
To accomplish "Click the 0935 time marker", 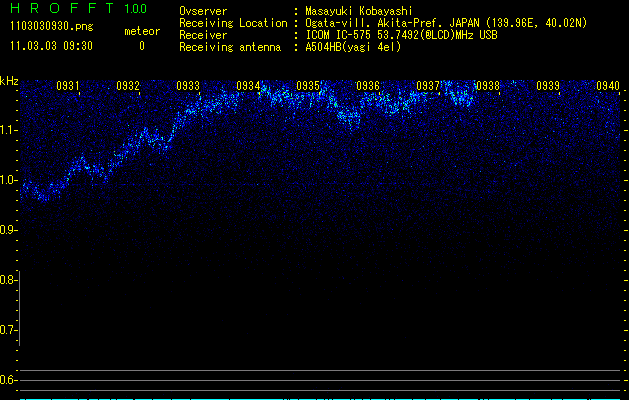I will [308, 85].
